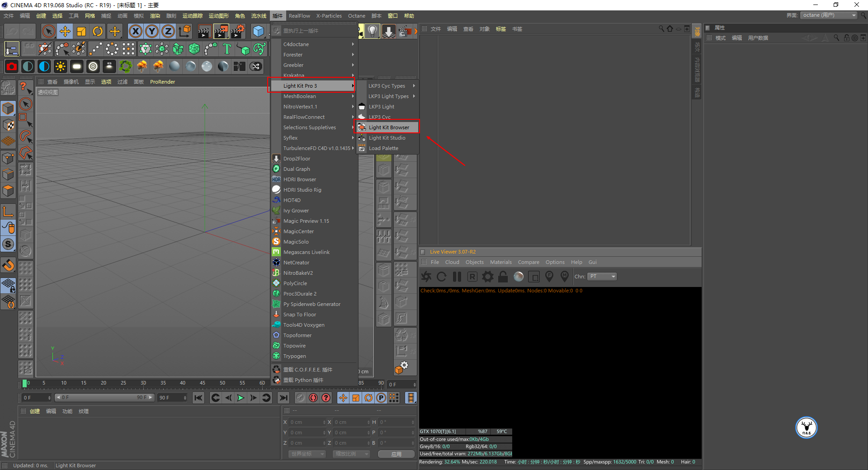868x470 pixels.
Task: Toggle coordinate system world/object icon
Action: point(184,31)
